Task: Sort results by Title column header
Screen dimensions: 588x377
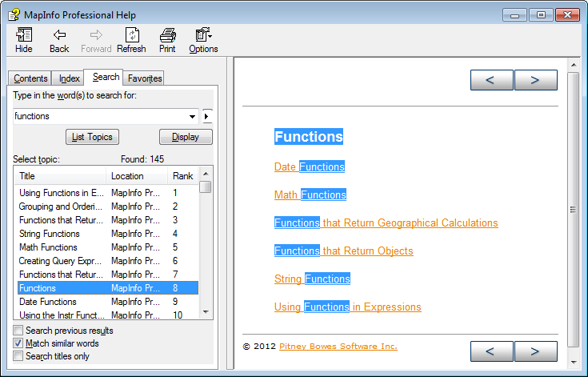Action: 60,176
